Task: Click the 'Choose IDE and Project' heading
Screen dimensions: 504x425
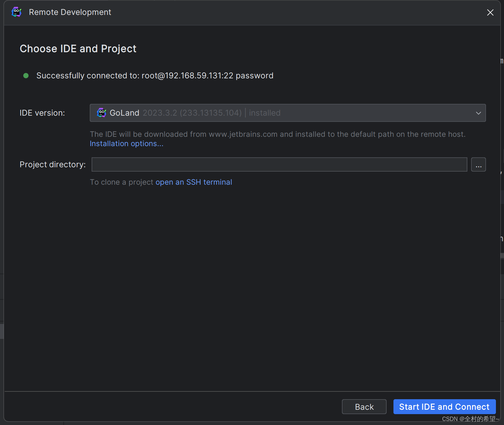Action: coord(78,49)
